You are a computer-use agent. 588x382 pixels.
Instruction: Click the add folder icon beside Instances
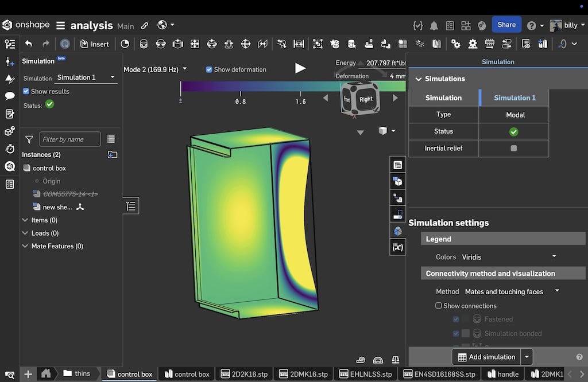113,154
